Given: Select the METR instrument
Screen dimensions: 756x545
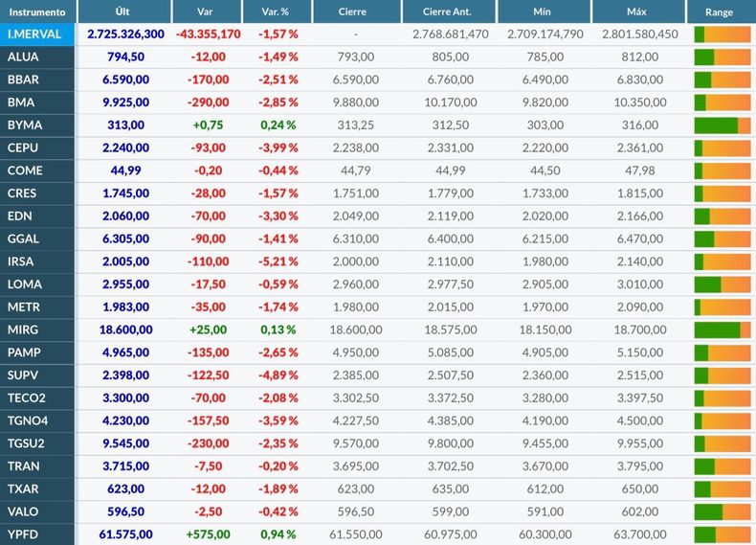Looking at the screenshot, I should coord(37,307).
